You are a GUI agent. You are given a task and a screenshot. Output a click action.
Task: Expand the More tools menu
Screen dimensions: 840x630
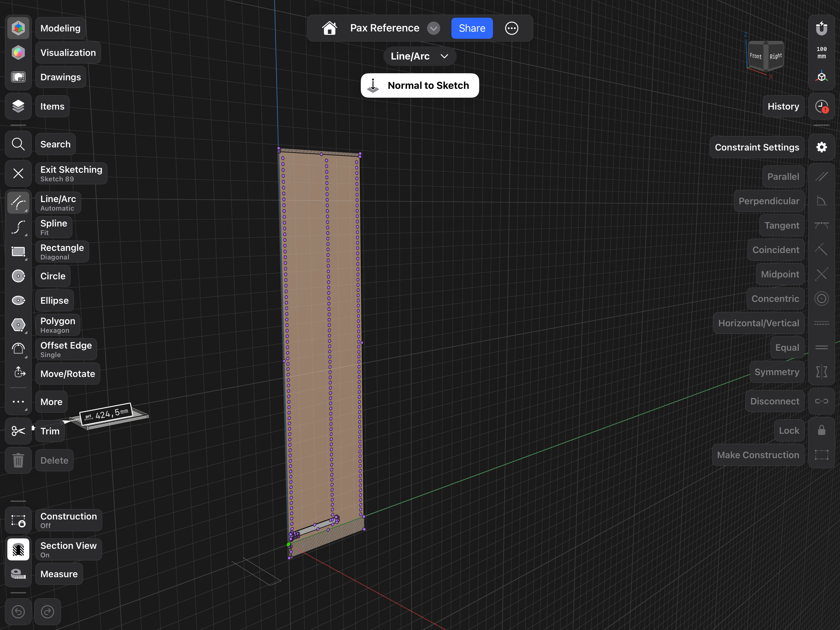[18, 402]
